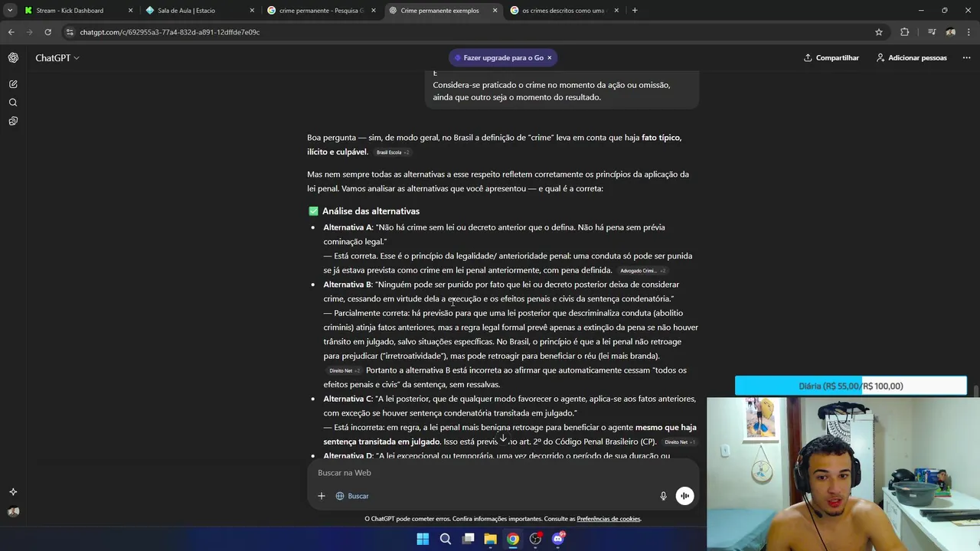Click the Análise das alternativas heading
980x551 pixels.
371,211
